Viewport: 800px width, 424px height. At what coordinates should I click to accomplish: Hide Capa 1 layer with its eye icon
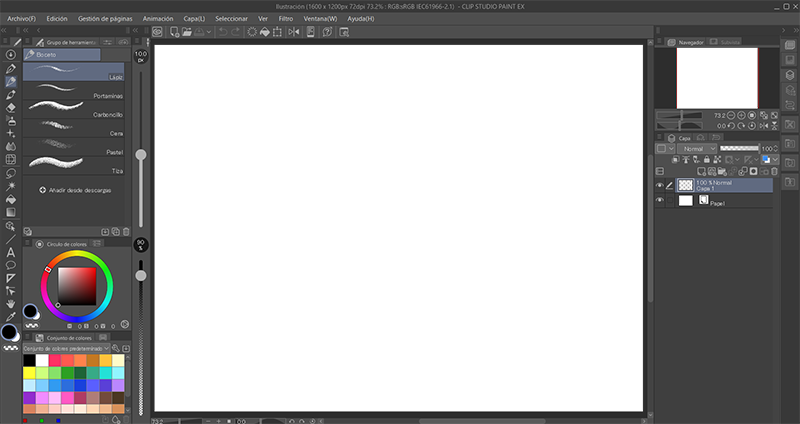tap(659, 185)
